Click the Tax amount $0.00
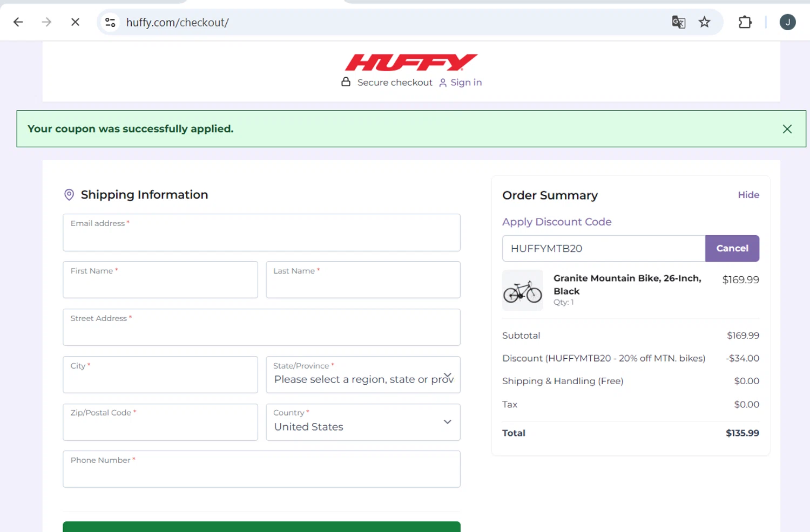The image size is (810, 532). [747, 404]
